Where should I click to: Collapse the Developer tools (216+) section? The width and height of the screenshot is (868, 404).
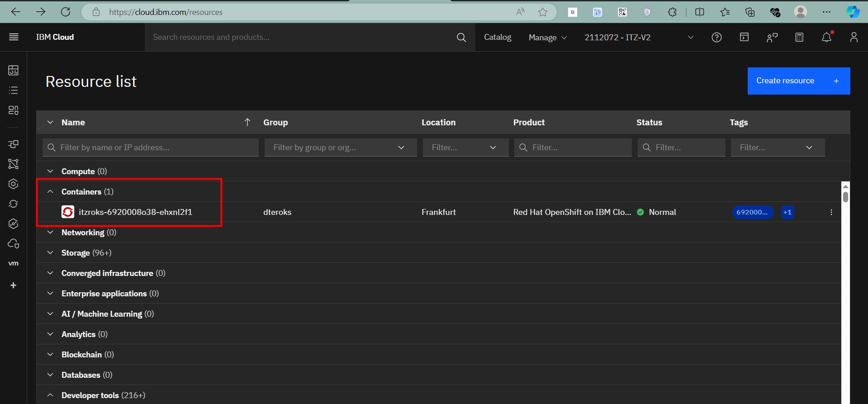[x=50, y=395]
